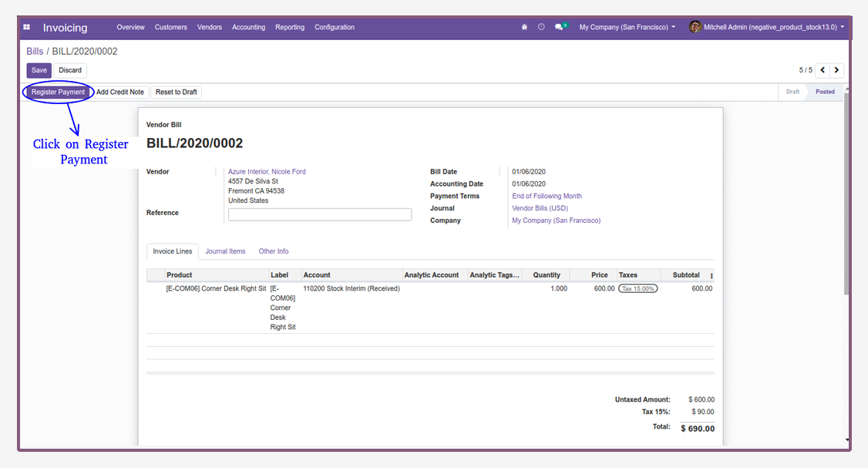Click Register Payment button
This screenshot has height=468, width=868.
[58, 92]
